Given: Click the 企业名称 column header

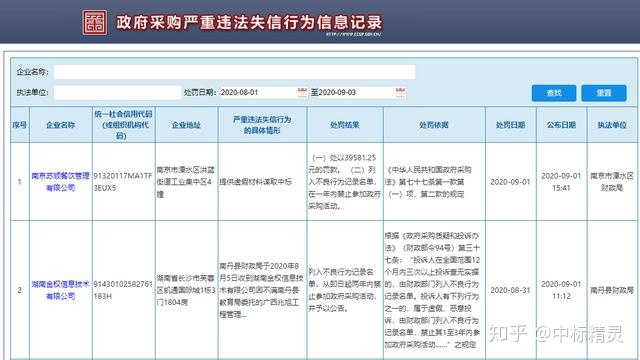Looking at the screenshot, I should [60, 125].
